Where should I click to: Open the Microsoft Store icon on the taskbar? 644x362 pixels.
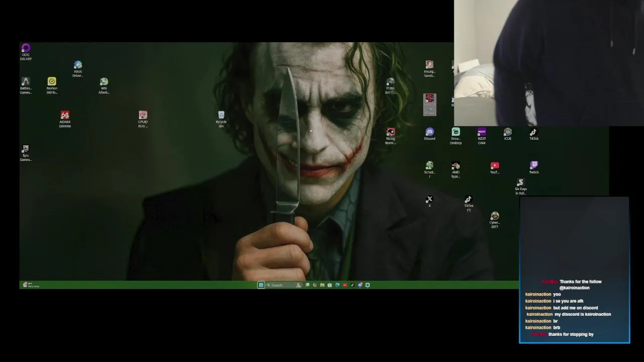330,285
